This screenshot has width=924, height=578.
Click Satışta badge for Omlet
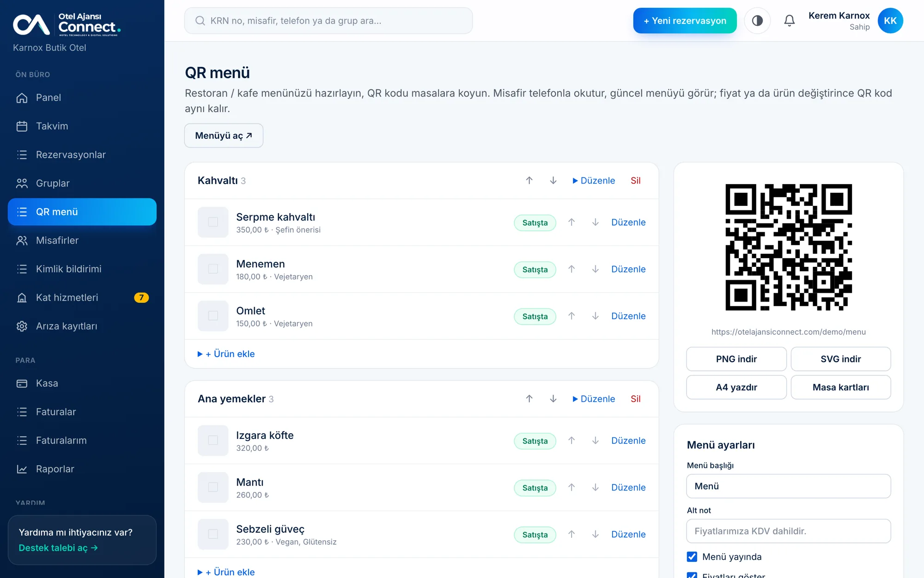coord(535,317)
